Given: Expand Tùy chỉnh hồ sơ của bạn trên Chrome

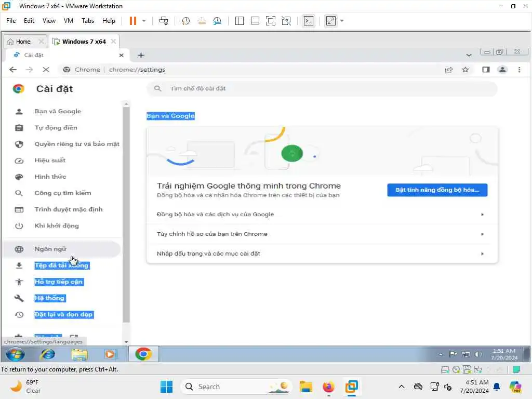Looking at the screenshot, I should [x=322, y=234].
